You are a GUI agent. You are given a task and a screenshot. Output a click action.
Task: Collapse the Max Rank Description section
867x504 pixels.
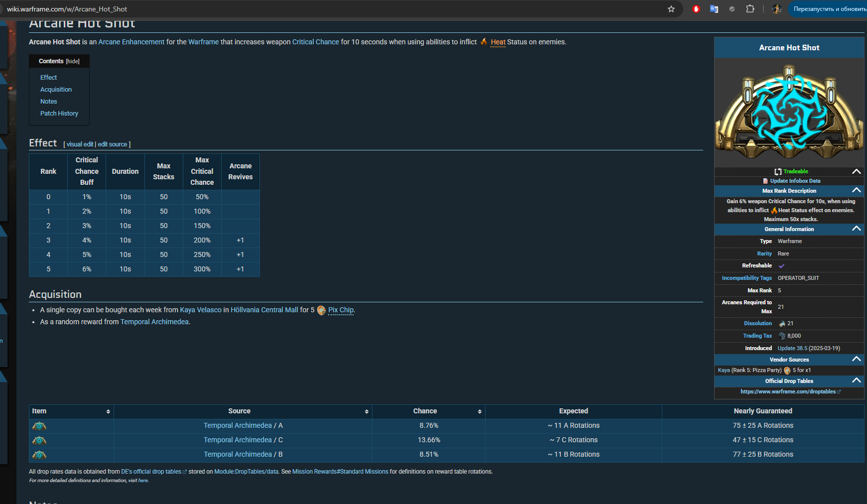tap(857, 190)
